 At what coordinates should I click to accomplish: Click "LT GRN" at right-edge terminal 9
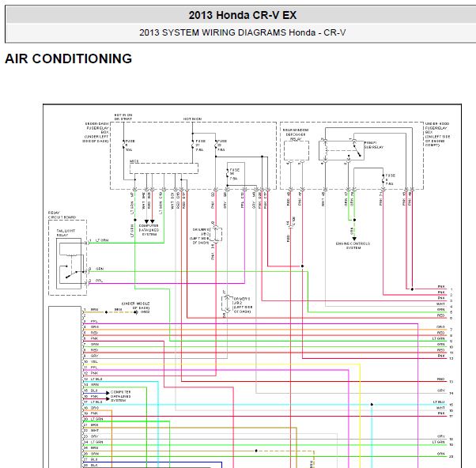(x=439, y=338)
